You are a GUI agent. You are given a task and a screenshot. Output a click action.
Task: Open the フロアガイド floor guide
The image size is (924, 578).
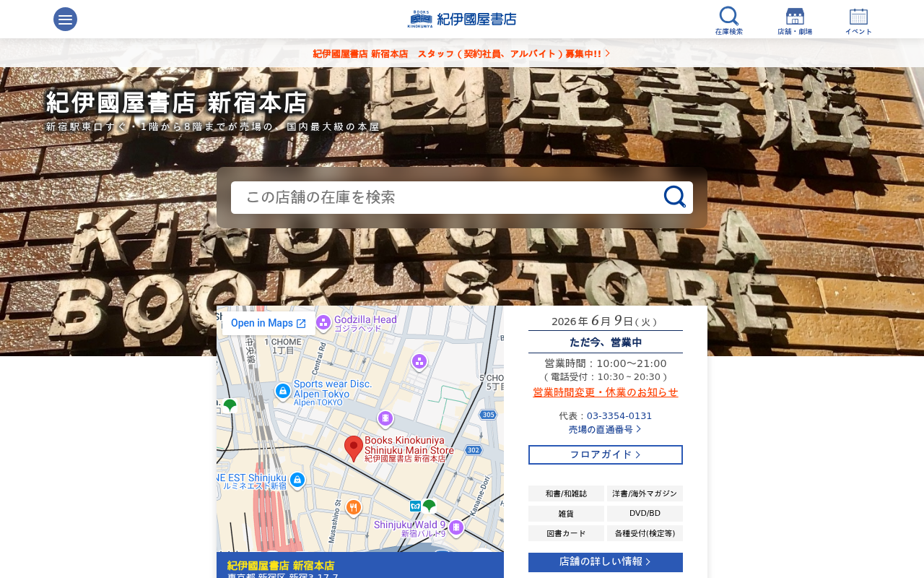(x=606, y=454)
